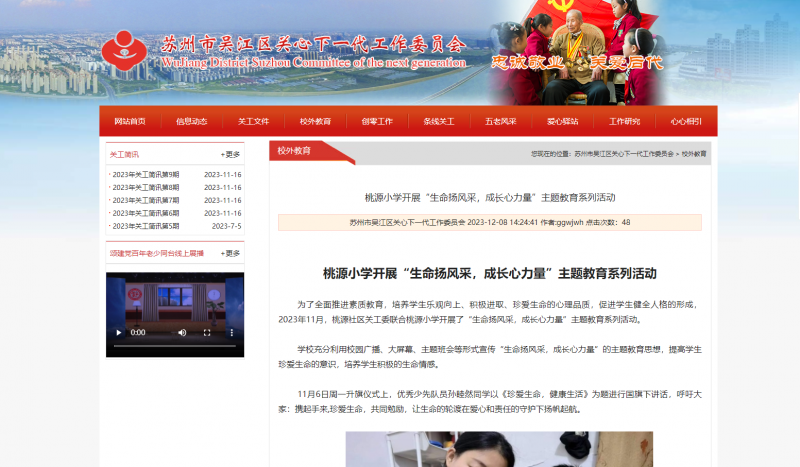Click the date 2023-7-5 in the news list
Screen dimensions: 800x467
tap(227, 226)
